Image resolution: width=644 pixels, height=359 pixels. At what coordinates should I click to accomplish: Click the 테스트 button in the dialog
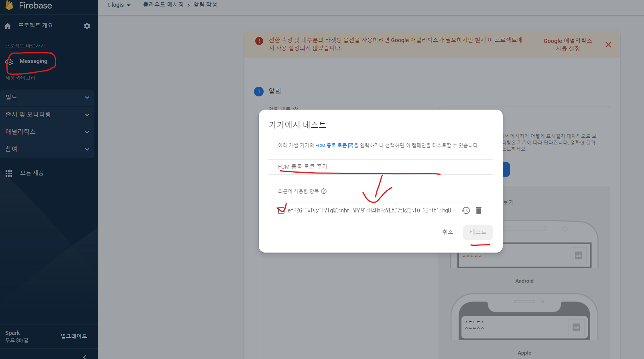(x=478, y=232)
